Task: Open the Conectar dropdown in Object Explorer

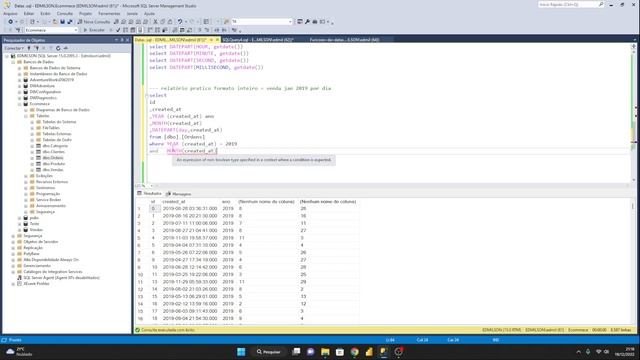Action: coord(14,48)
